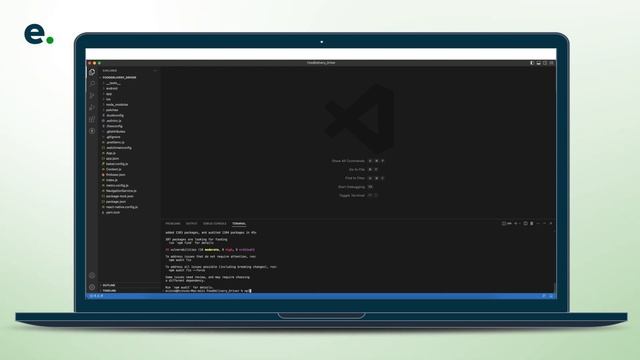Toggle the bottom panel layout icon
Viewport: 640px width, 360px height.
[x=538, y=63]
